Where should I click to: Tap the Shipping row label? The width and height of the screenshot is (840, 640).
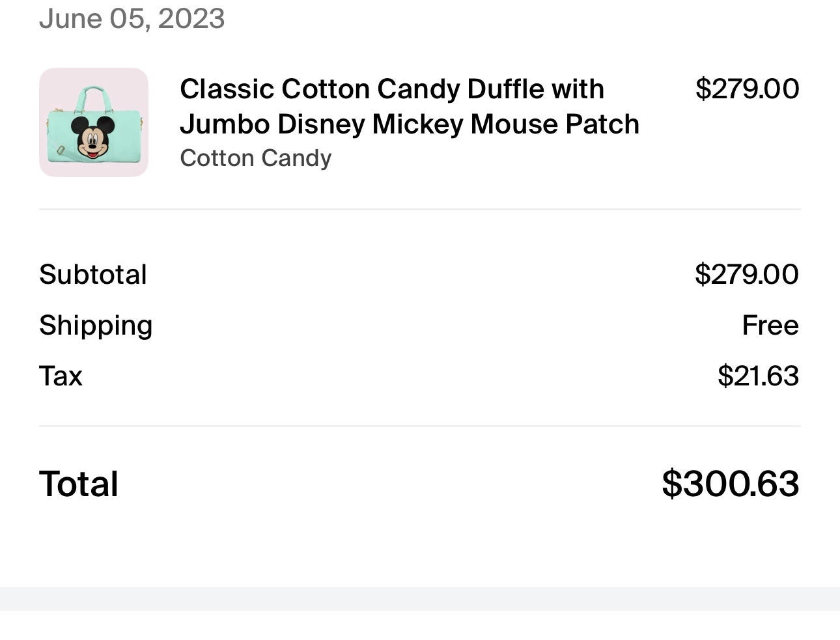pos(96,326)
